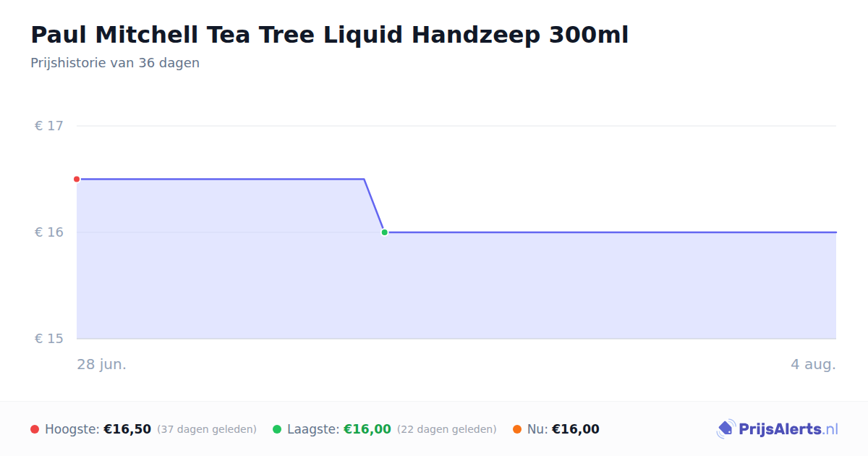The width and height of the screenshot is (868, 456).
Task: Click the € 17 axis label
Action: coord(49,126)
